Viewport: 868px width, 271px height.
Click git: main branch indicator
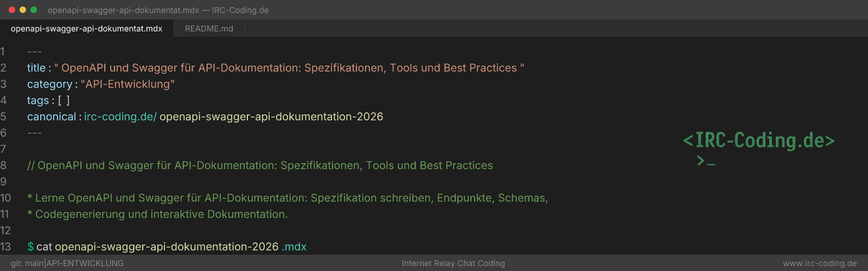[x=27, y=263]
